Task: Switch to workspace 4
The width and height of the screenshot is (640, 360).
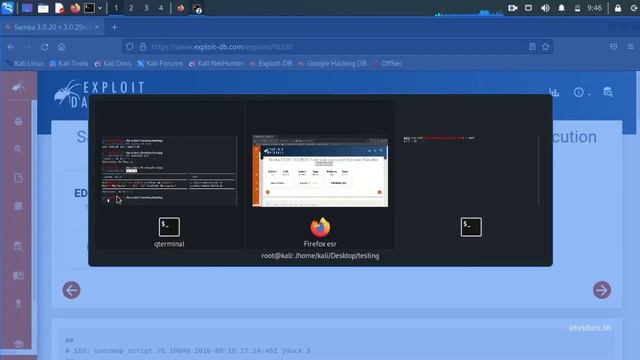Action: [x=161, y=8]
